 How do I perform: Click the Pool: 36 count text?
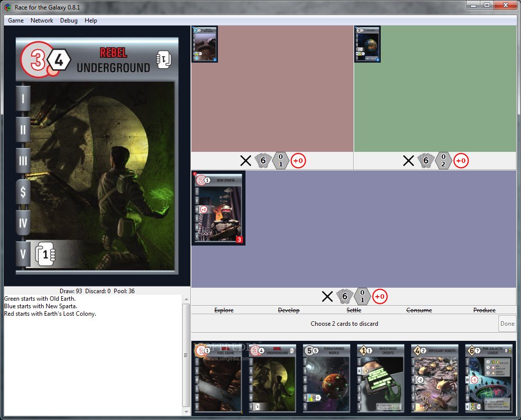(124, 291)
